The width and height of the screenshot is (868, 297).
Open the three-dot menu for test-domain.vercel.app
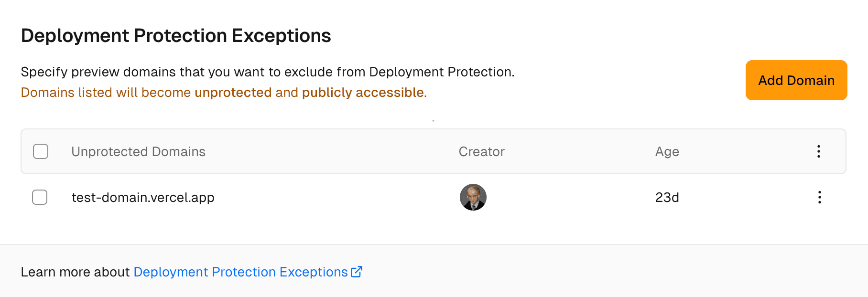(819, 197)
